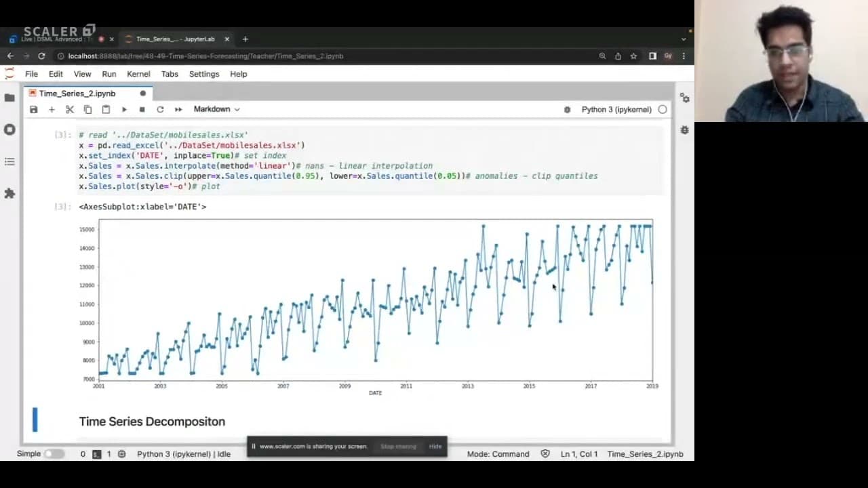Viewport: 868px width, 488px height.
Task: Click the JupyterLab logo
Action: coord(9,74)
